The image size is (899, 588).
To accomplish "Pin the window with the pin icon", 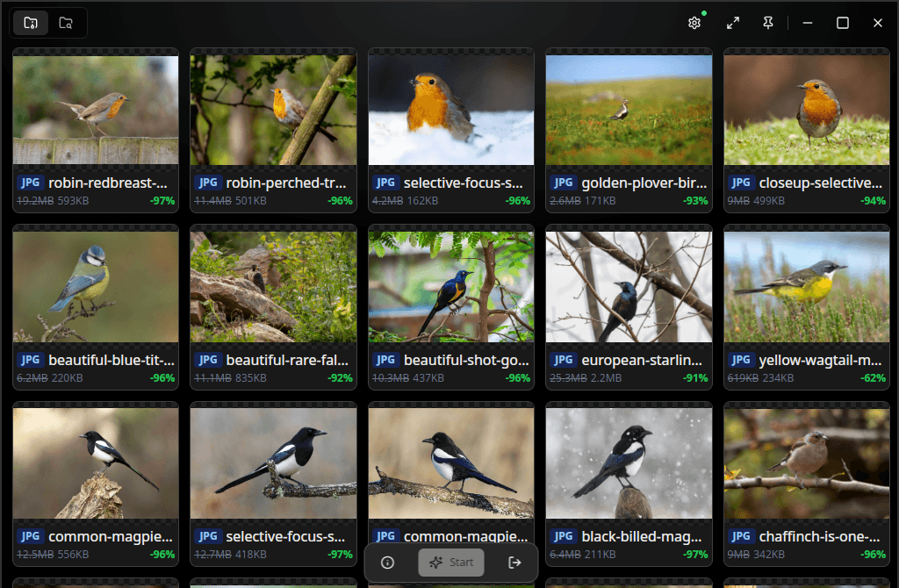I will (767, 22).
